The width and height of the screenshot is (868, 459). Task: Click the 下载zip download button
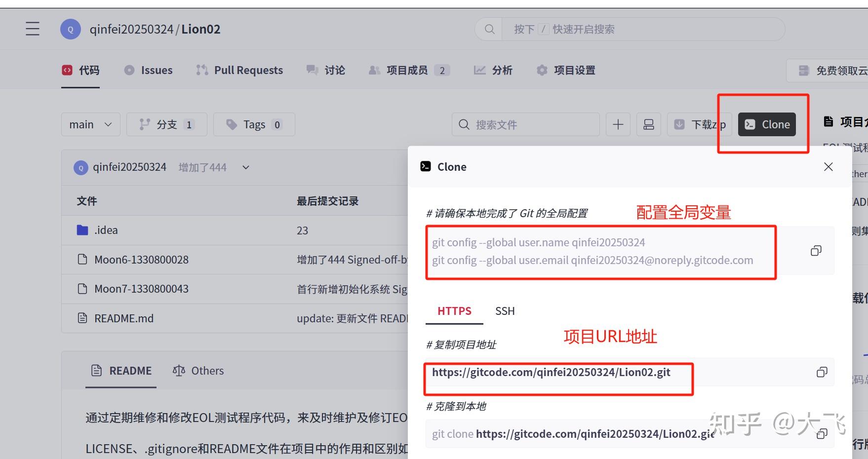(x=700, y=124)
